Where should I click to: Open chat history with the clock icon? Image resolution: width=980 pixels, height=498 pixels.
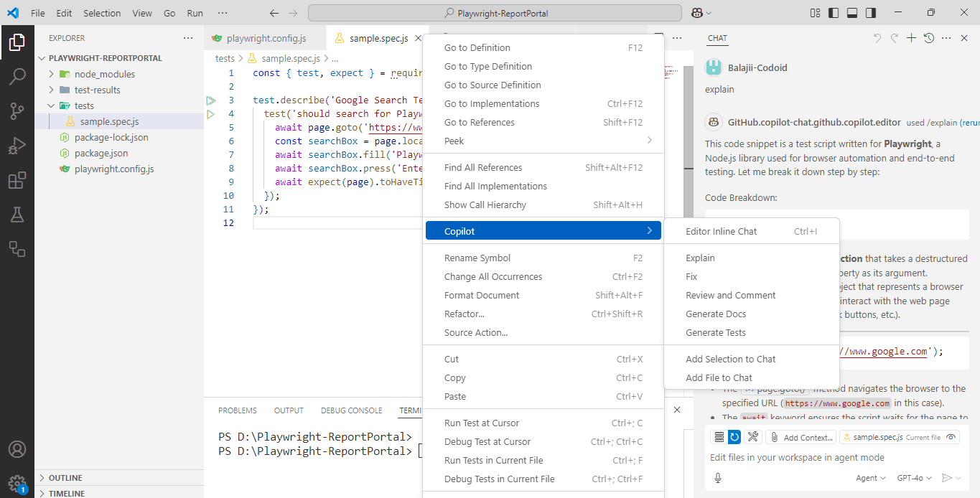[928, 37]
